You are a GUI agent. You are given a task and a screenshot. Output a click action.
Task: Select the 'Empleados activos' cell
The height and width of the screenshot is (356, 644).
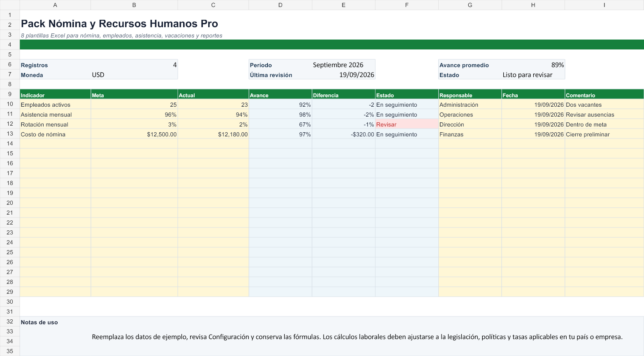[x=55, y=104]
